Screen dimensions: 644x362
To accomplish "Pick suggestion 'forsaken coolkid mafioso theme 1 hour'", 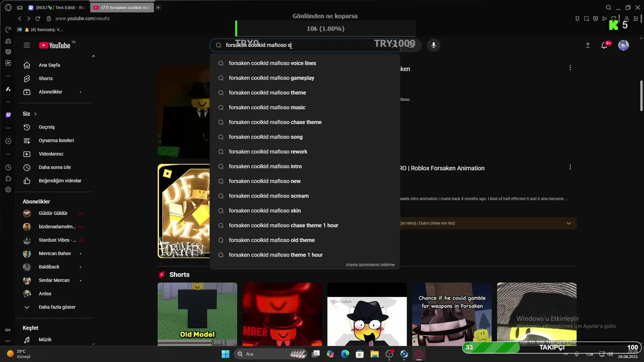I will point(305,255).
